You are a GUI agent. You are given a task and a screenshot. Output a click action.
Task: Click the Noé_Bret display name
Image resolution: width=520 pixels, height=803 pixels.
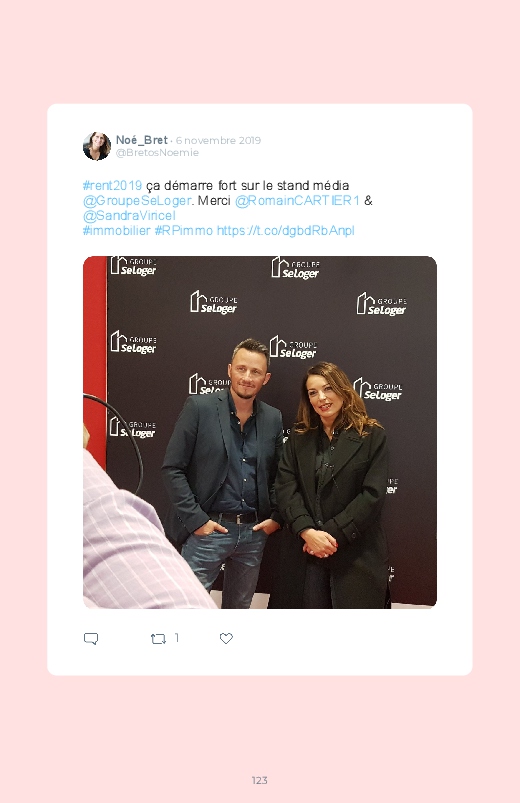tap(142, 140)
